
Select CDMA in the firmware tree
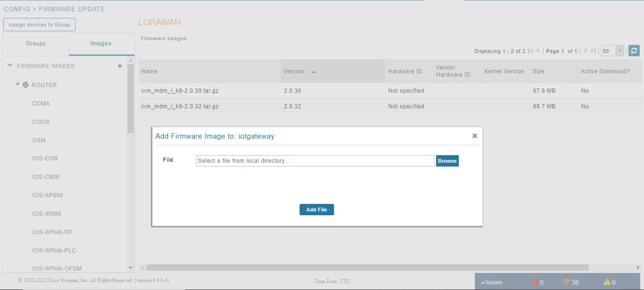click(41, 104)
